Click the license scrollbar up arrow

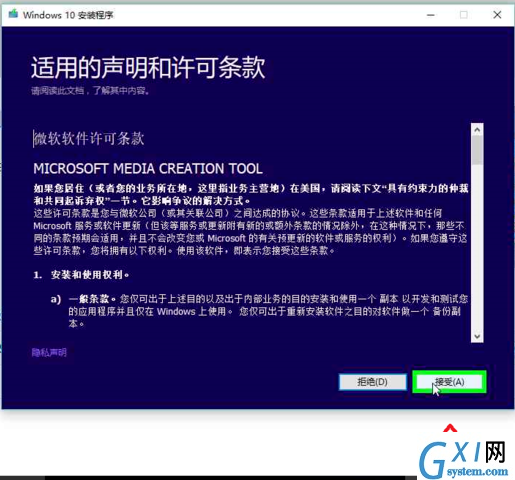point(477,130)
